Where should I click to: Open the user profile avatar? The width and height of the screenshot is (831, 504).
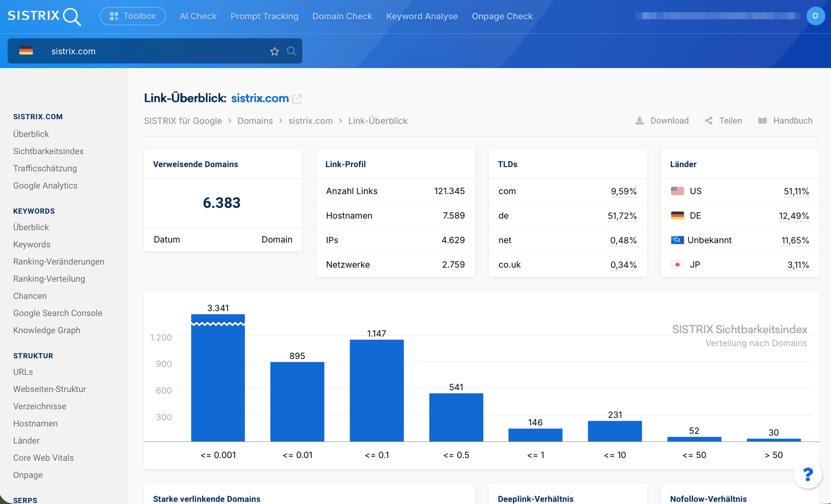pyautogui.click(x=815, y=16)
